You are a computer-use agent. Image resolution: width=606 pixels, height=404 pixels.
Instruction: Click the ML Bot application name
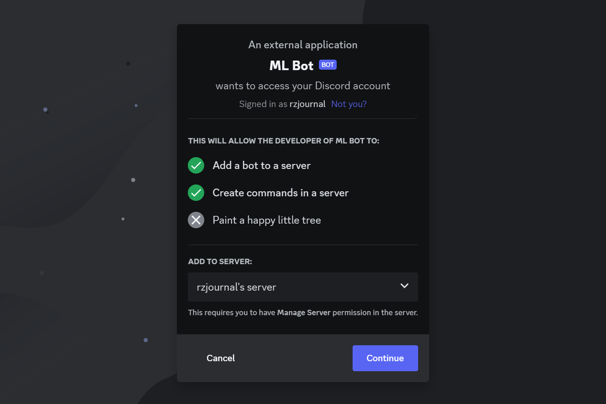point(291,66)
